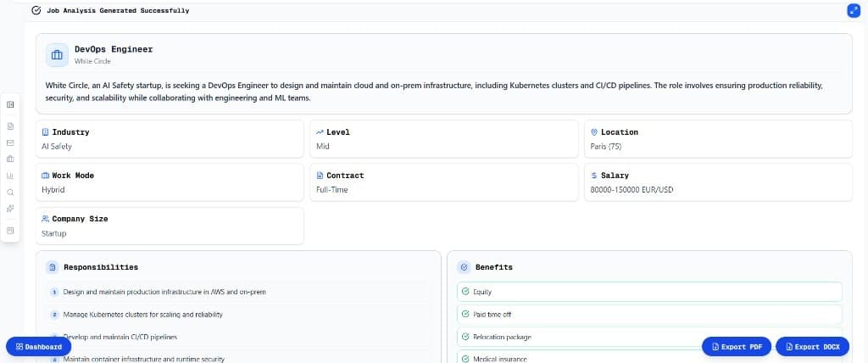Click the White Circle company name under title
This screenshot has width=868, height=363.
click(92, 62)
